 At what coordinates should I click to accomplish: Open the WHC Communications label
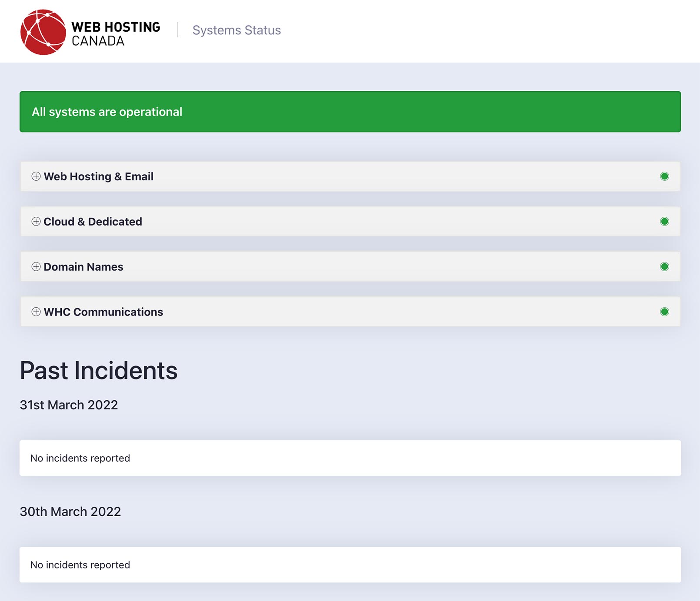click(103, 312)
